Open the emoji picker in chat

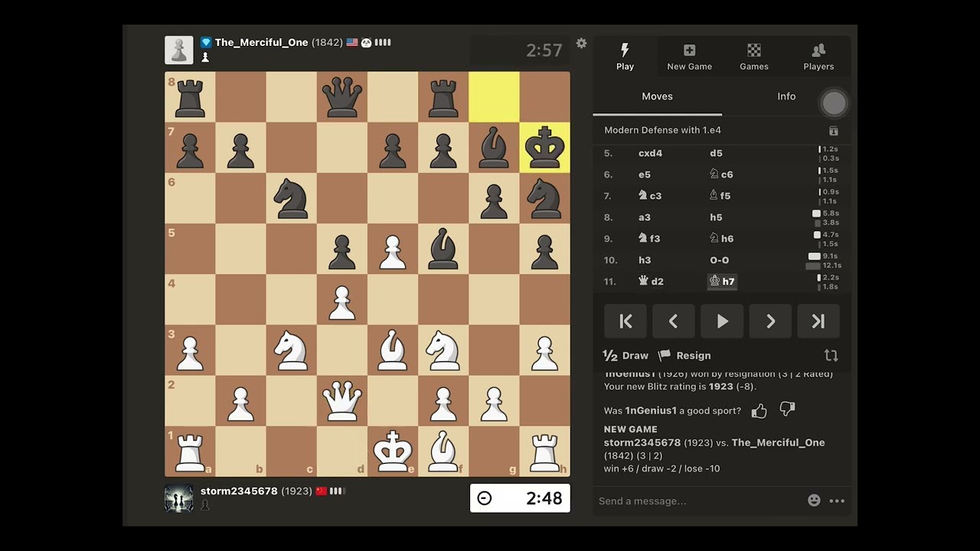tap(814, 500)
